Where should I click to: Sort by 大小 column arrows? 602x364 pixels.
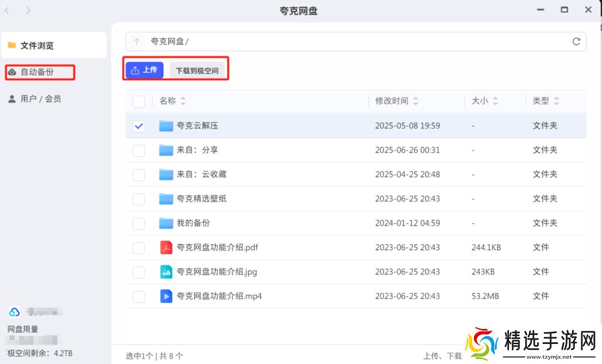pyautogui.click(x=496, y=101)
